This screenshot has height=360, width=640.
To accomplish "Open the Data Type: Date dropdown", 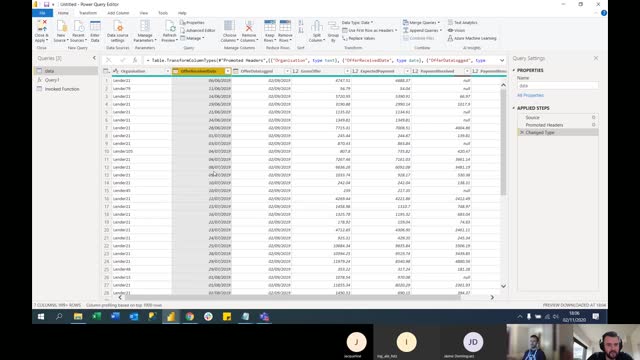I will (358, 22).
